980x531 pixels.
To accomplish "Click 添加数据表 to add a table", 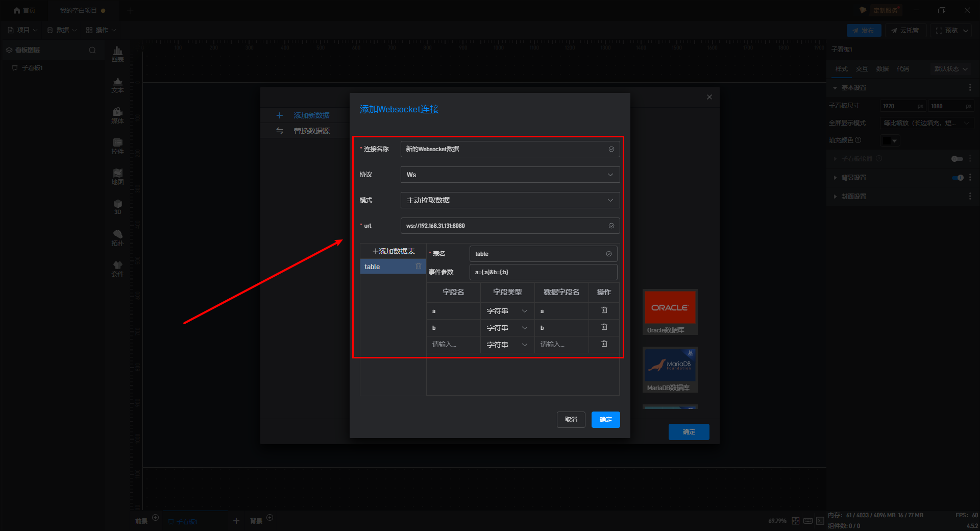I will point(394,251).
